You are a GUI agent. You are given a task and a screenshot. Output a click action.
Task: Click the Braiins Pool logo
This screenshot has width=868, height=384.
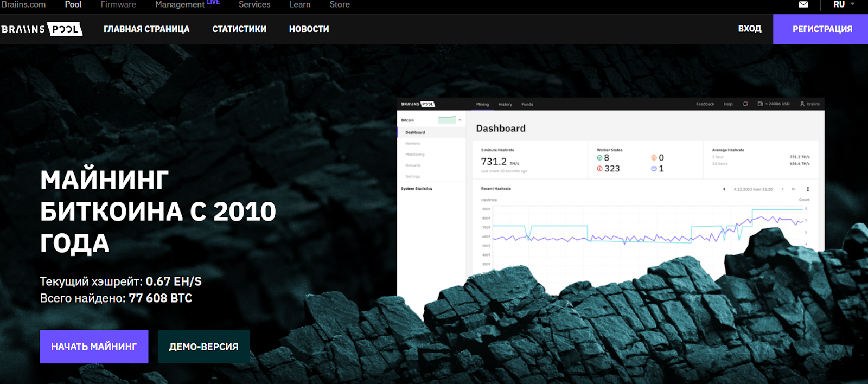(x=42, y=29)
